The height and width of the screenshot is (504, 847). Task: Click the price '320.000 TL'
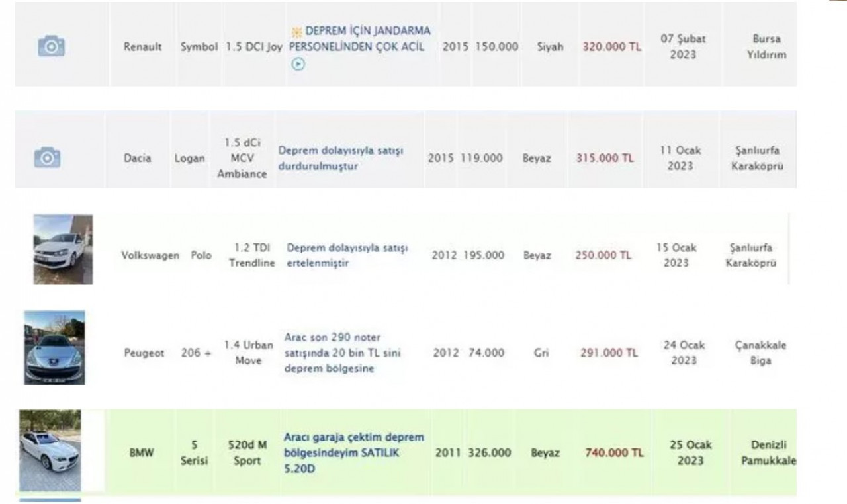point(611,48)
